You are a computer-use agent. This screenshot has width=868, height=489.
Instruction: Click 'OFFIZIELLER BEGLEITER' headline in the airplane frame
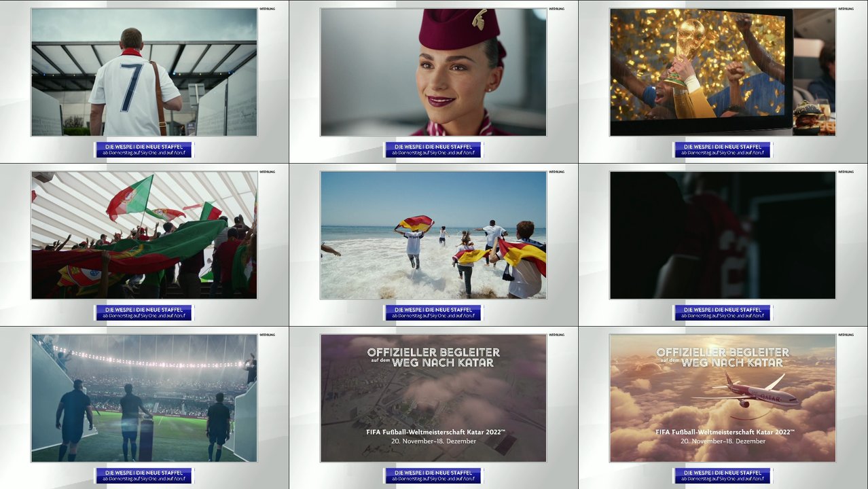[723, 352]
